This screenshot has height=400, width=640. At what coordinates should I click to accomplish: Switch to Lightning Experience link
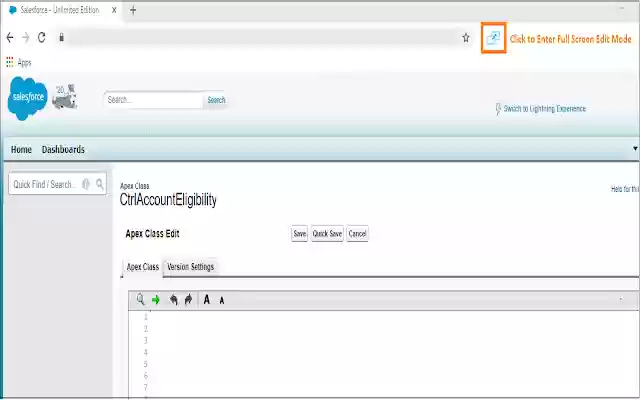[x=544, y=109]
